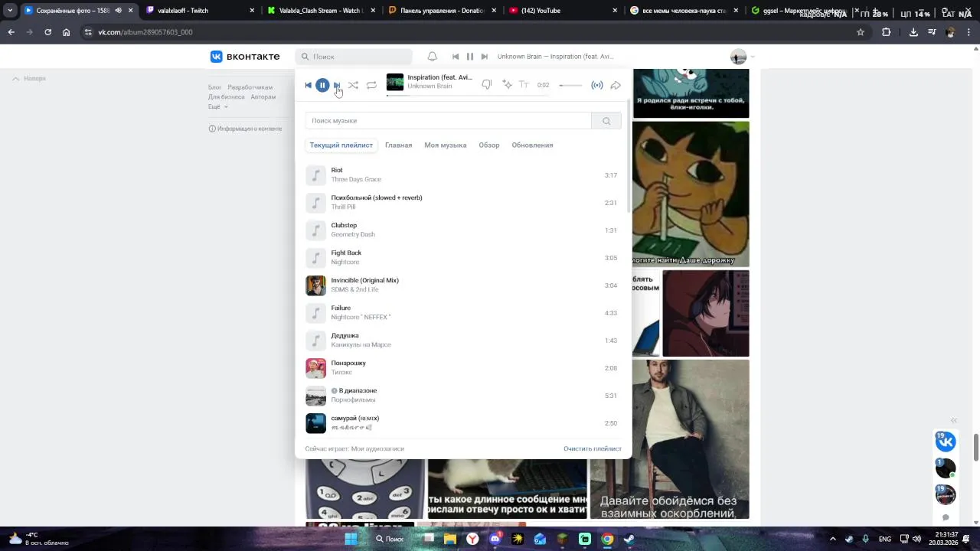Image resolution: width=980 pixels, height=551 pixels.
Task: Adjust the volume slider in player
Action: (570, 85)
